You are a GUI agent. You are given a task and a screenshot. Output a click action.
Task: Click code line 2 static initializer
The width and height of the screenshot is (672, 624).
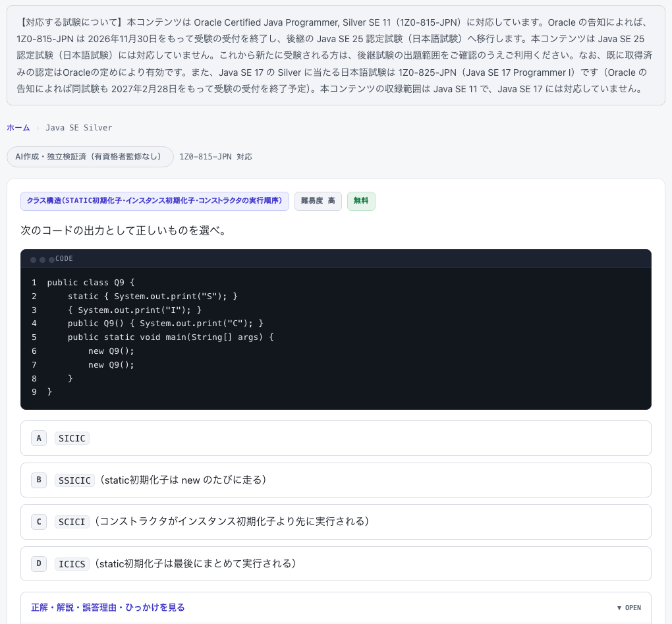click(x=153, y=296)
